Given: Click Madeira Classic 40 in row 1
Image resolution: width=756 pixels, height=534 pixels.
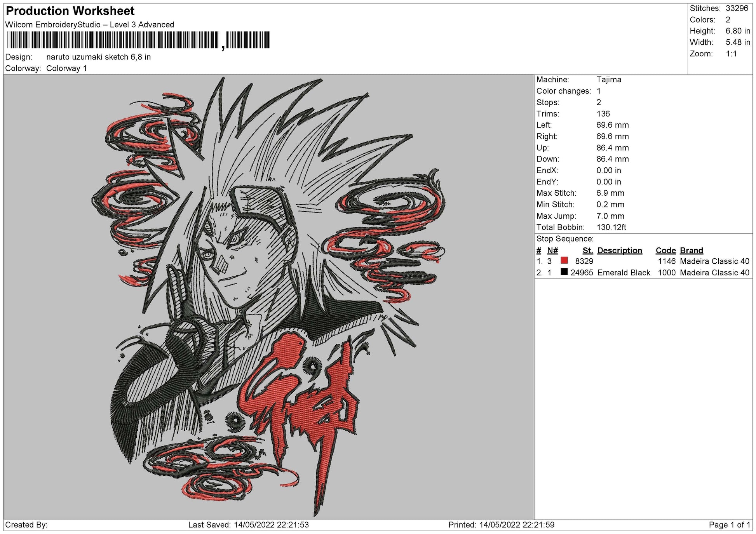Looking at the screenshot, I should 714,261.
